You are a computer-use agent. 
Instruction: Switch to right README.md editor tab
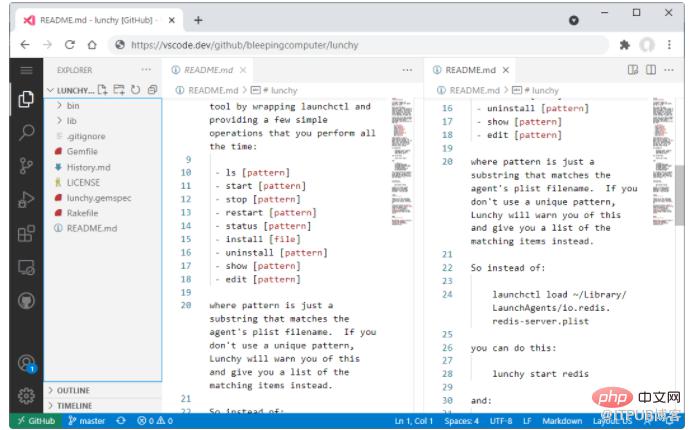tap(470, 70)
